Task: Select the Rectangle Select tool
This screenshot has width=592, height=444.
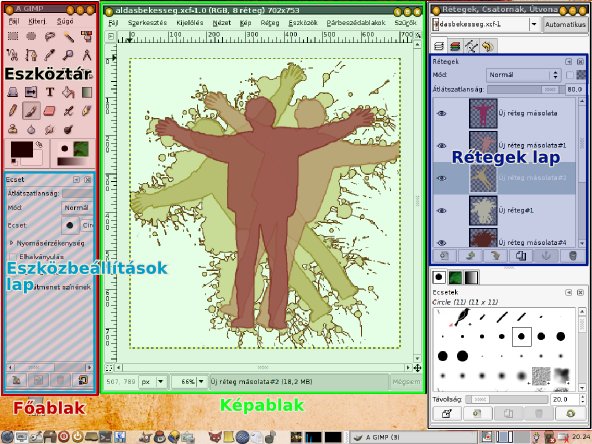Action: (13, 36)
